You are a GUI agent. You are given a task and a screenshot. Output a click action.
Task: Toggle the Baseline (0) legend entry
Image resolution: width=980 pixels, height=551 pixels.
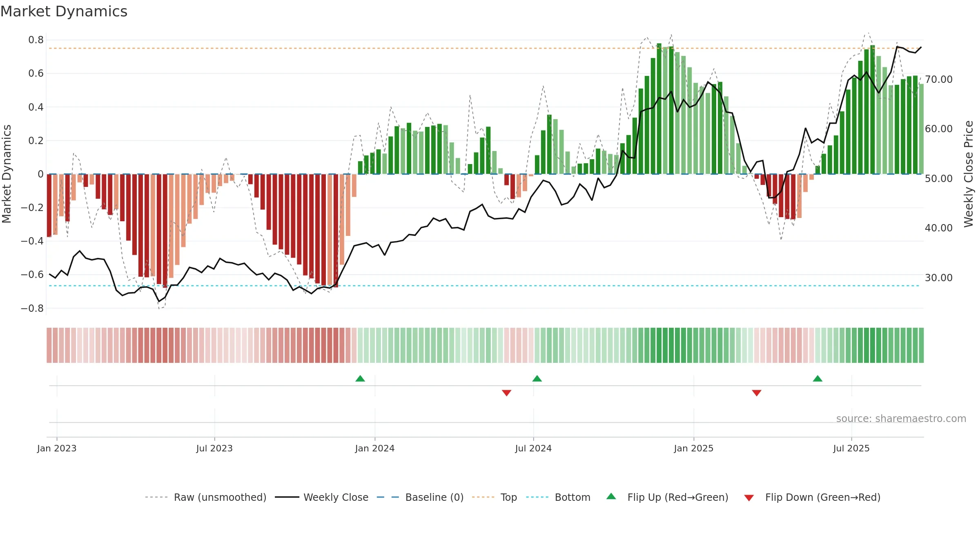tap(420, 497)
